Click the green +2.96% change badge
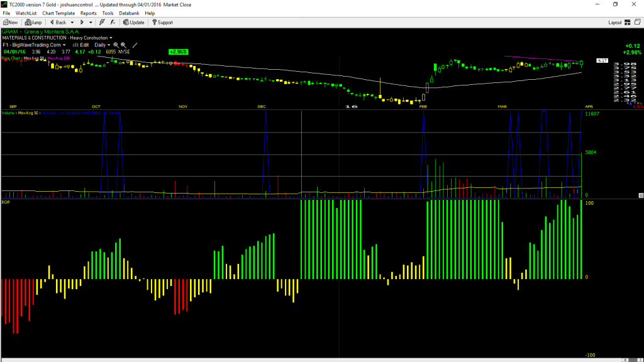The image size is (644, 362). 178,52
